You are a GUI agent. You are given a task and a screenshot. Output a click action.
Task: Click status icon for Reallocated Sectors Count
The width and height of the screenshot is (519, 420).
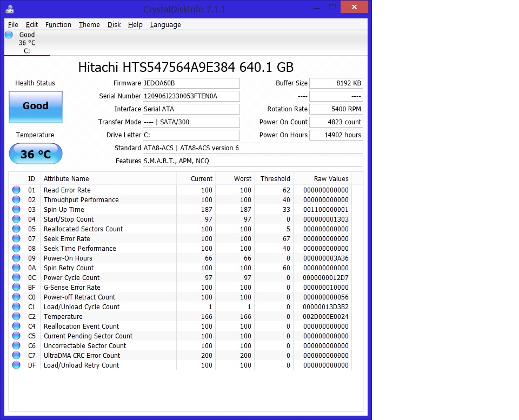point(16,229)
